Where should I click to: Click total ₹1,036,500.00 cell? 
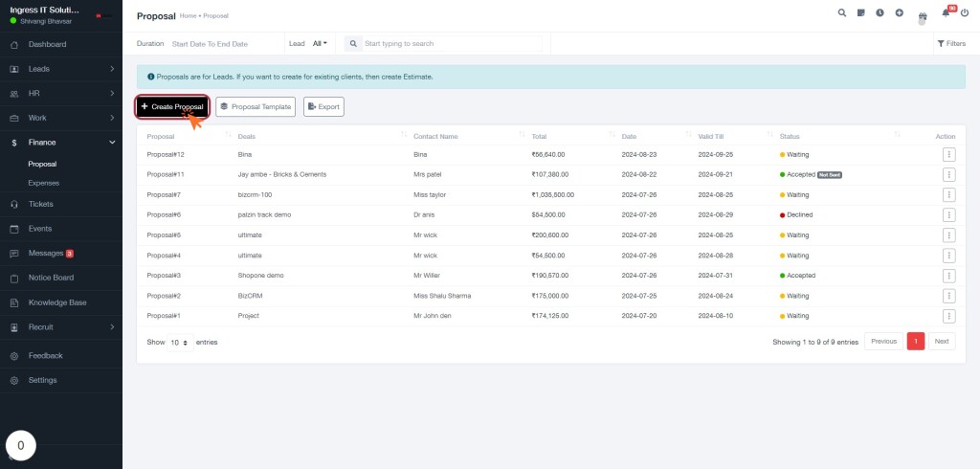(553, 195)
